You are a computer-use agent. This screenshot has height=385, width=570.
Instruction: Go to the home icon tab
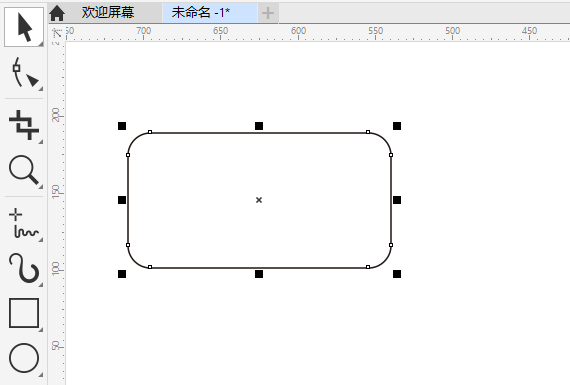pos(57,13)
